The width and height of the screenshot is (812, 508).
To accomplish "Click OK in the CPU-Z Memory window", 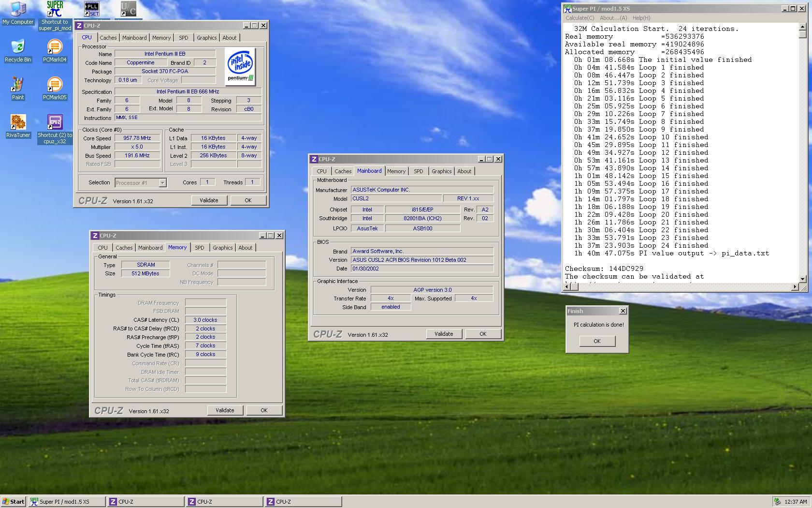I will click(x=264, y=410).
